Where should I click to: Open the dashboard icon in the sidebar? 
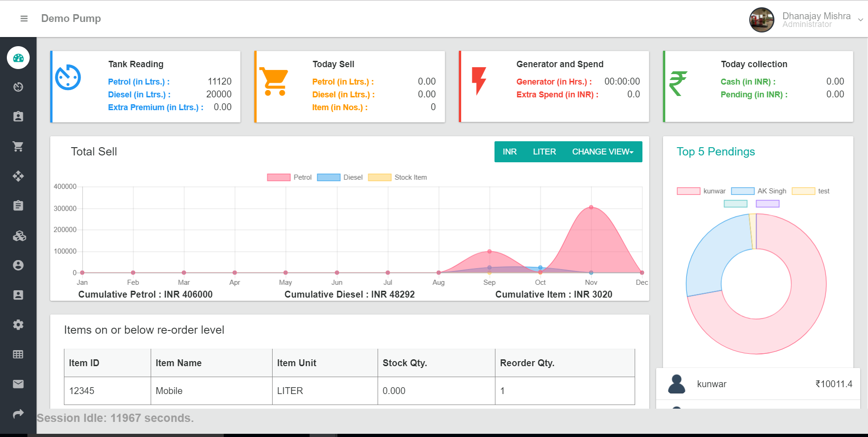click(18, 58)
